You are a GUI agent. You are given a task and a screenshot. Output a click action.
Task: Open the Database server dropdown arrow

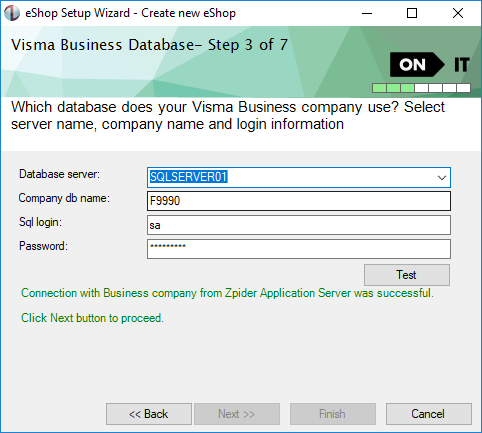(442, 178)
